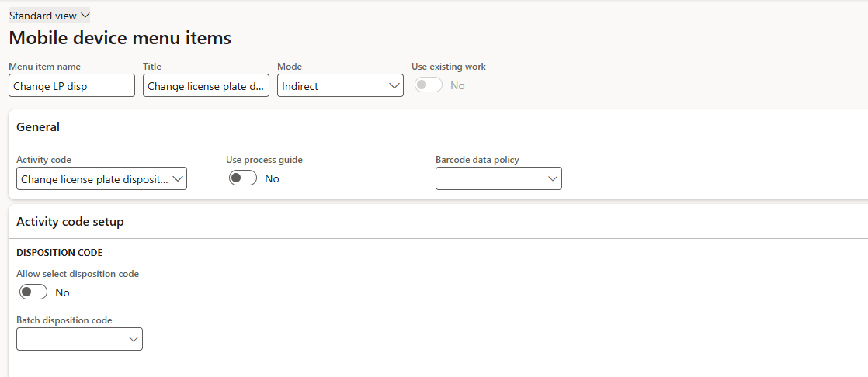
Task: Click the Mobile device menu items heading
Action: pyautogui.click(x=120, y=38)
